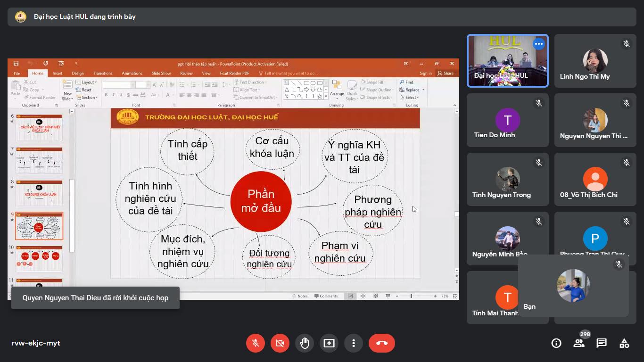This screenshot has height=362, width=644.
Task: Open the more options three-dot menu
Action: [x=354, y=343]
